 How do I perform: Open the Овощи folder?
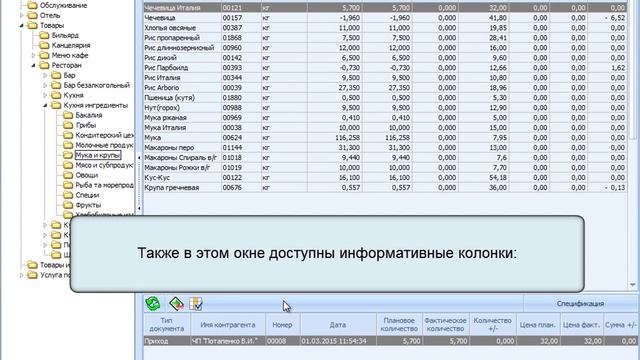click(87, 175)
